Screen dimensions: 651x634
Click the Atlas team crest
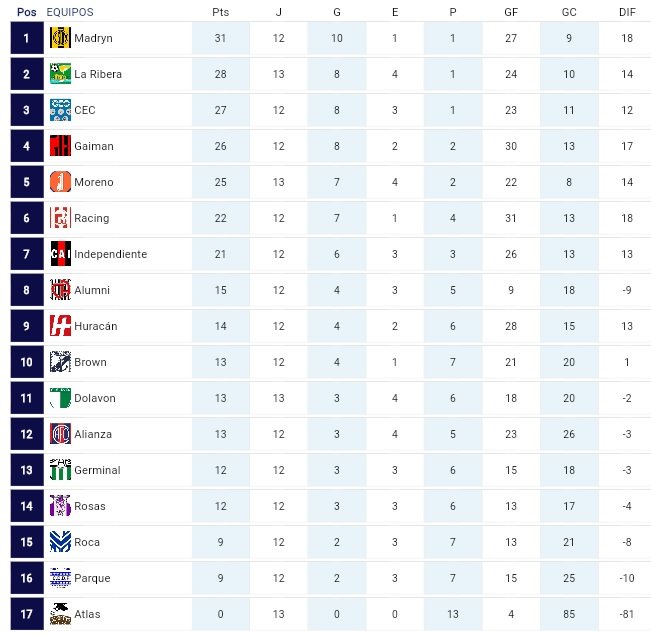pos(60,614)
